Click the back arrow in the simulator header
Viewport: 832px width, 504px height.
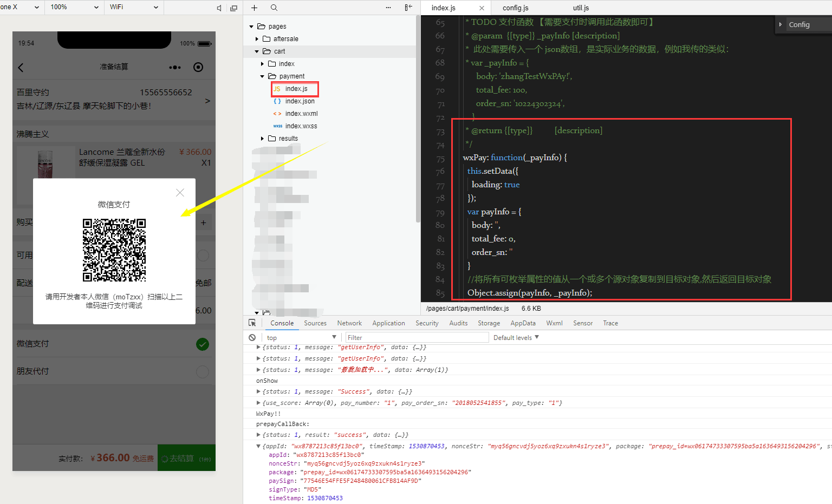click(x=21, y=67)
